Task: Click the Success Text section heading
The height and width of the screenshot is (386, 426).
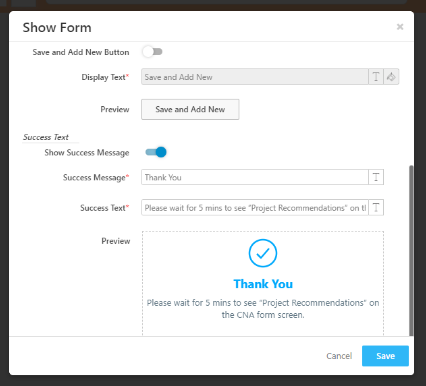Action: click(46, 137)
